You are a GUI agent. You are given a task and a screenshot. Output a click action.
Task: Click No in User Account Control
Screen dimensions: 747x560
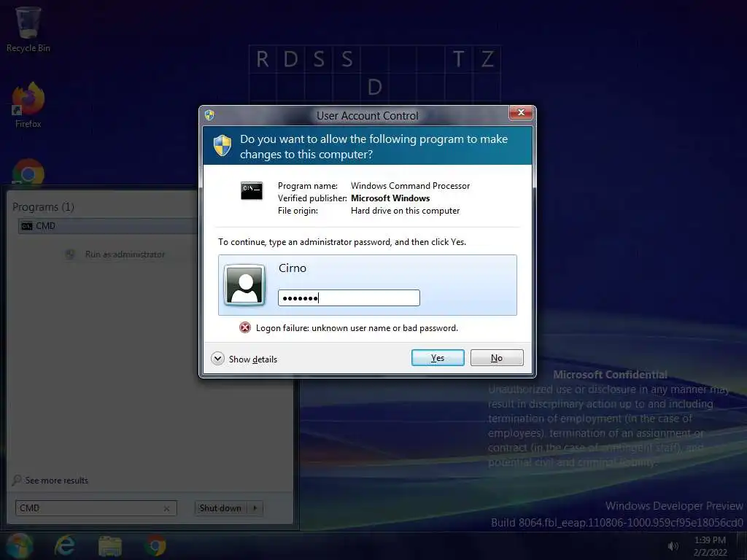point(496,357)
